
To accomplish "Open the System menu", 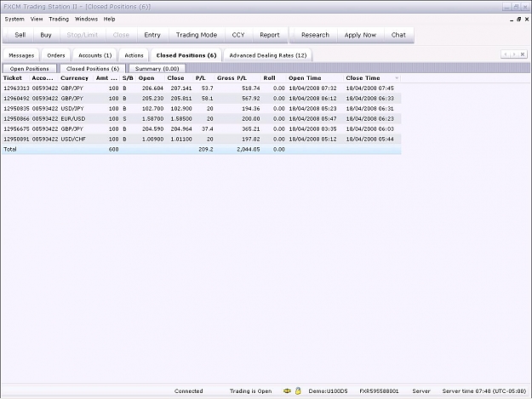I will tap(14, 19).
